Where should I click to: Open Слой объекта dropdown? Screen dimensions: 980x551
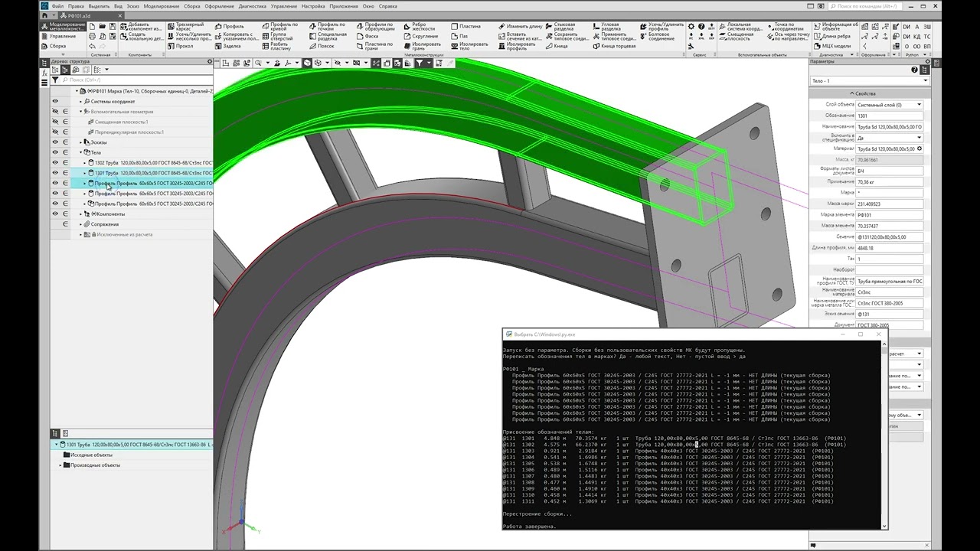pos(890,105)
